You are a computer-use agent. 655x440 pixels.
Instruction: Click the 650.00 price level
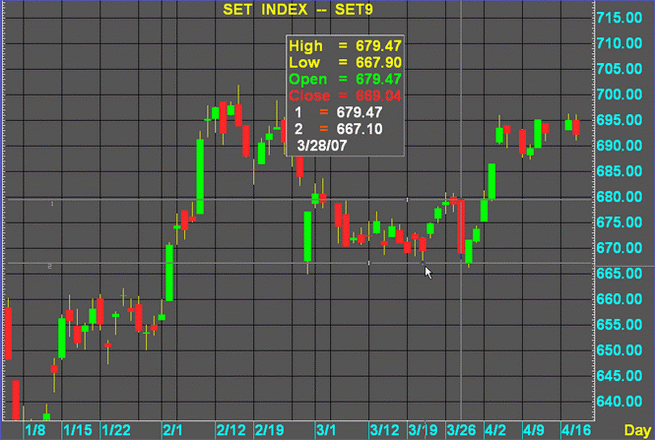click(619, 350)
